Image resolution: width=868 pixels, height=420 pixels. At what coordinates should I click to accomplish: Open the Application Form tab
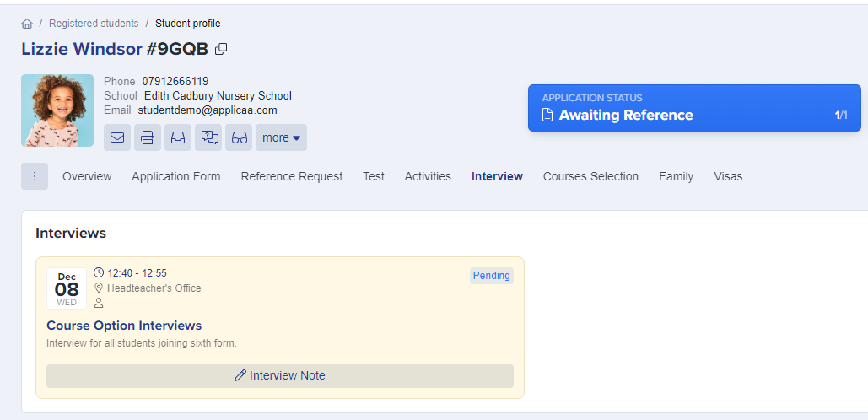[x=175, y=176]
